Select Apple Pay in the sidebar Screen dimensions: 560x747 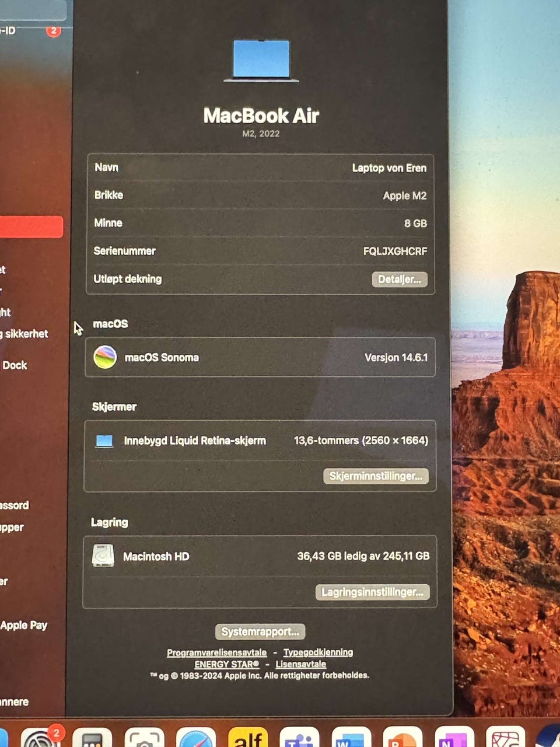(24, 626)
